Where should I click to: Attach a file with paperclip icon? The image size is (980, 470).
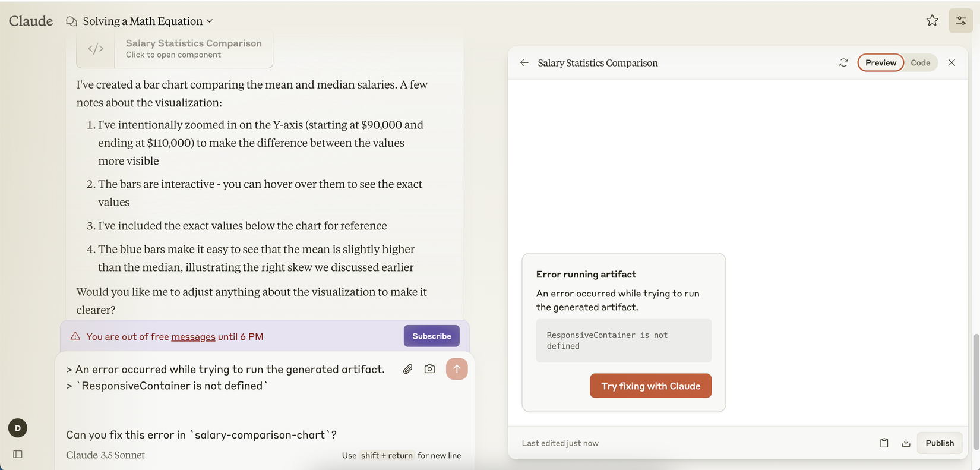[x=407, y=369]
